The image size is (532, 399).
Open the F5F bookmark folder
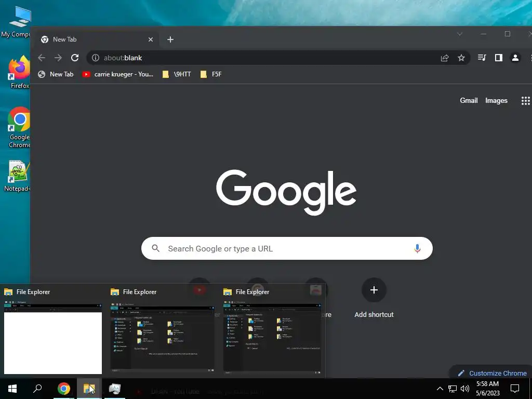click(211, 74)
